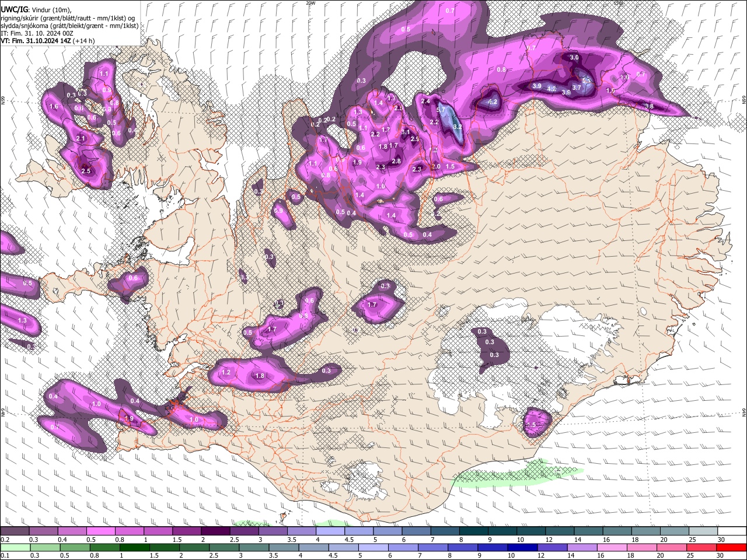This screenshot has height=560, width=747.
Task: Click the upper legend label "3.5"
Action: point(292,540)
